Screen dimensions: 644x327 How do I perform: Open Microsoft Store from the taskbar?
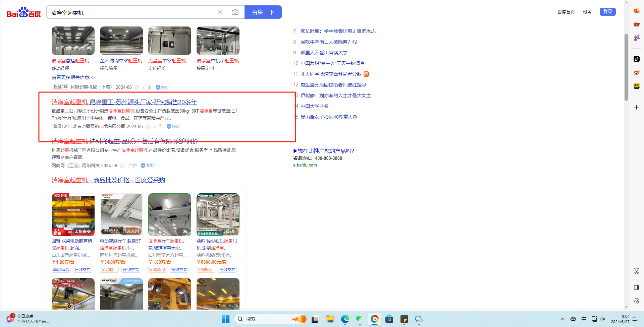389,319
